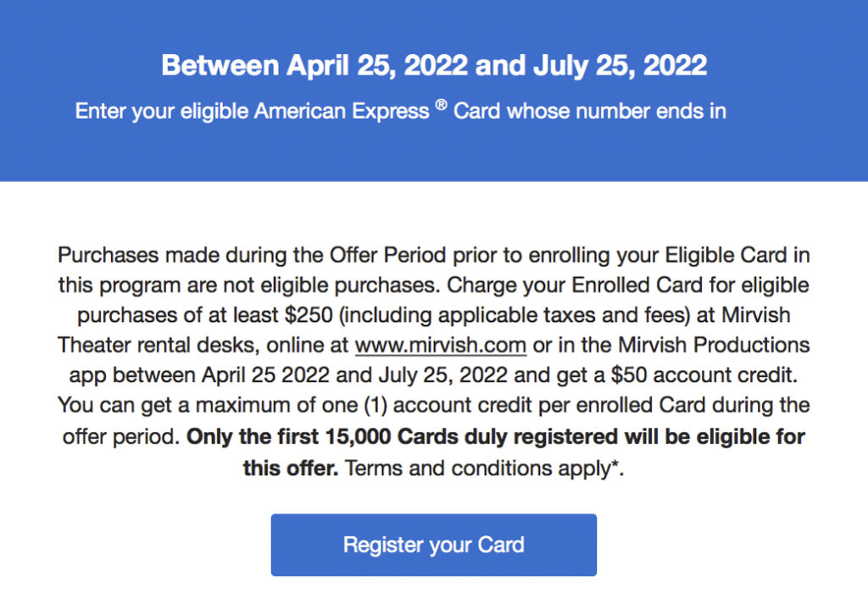Viewport: 868px width, 593px height.
Task: Click the registered trademark symbol after American Express
Action: (442, 104)
